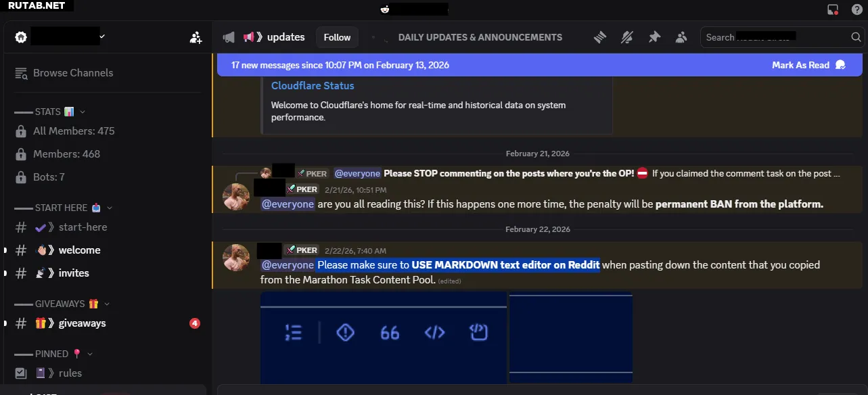The image size is (868, 395).
Task: Open the inbox icon at top right
Action: pyautogui.click(x=833, y=9)
